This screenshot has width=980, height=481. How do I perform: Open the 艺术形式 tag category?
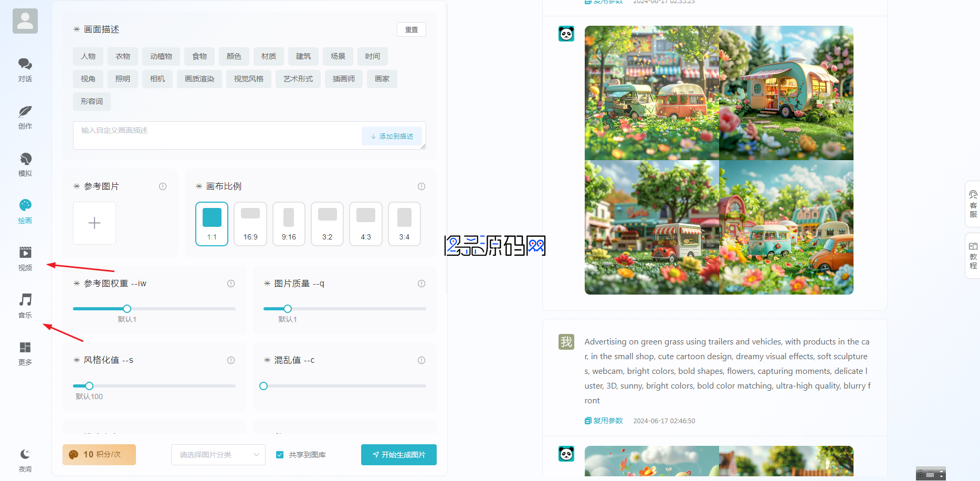point(298,79)
